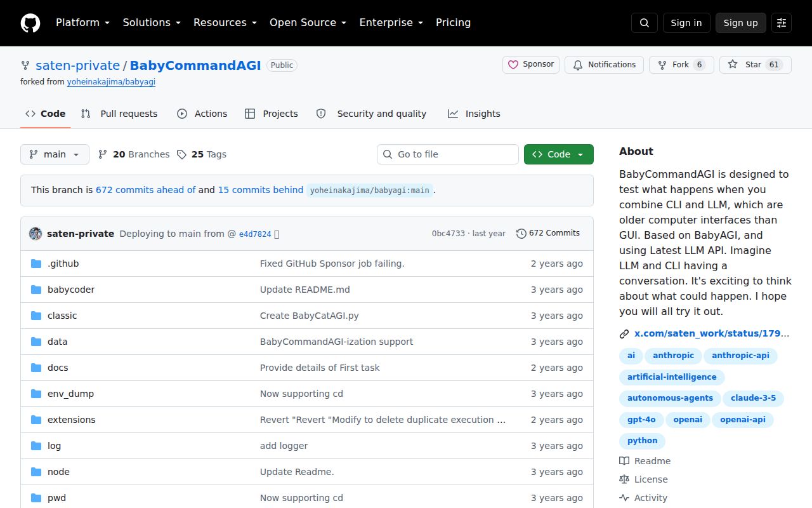
Task: Select the anthropic-api topic tag
Action: pos(740,356)
